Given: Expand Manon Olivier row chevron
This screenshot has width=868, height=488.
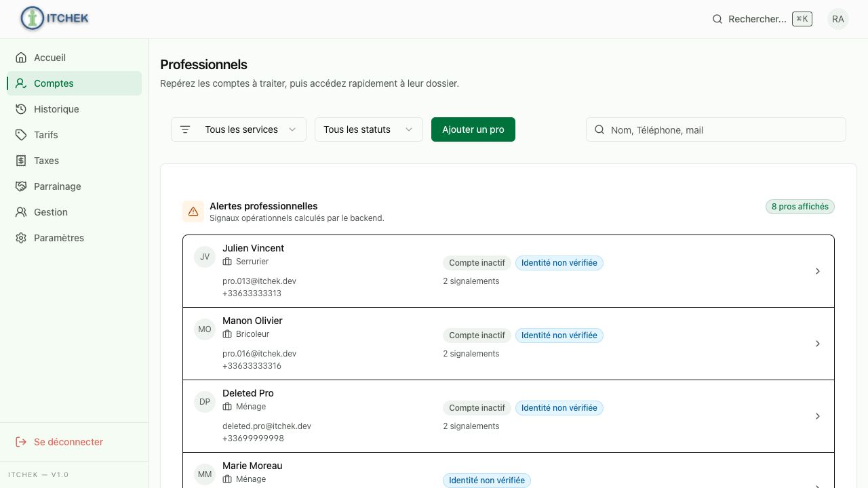Looking at the screenshot, I should coord(818,344).
